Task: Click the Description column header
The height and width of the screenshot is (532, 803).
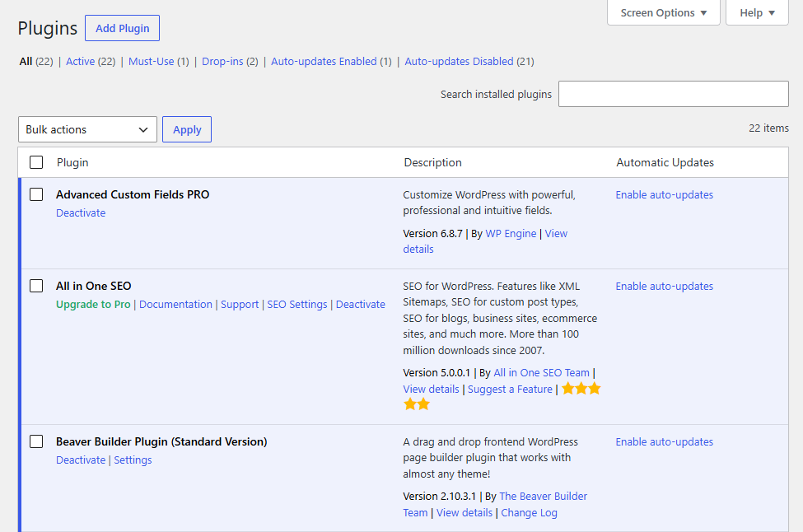Action: coord(432,162)
